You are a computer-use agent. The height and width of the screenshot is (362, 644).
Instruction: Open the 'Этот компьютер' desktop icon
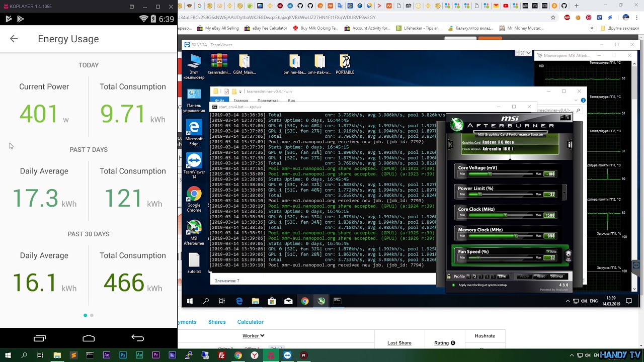(x=194, y=67)
